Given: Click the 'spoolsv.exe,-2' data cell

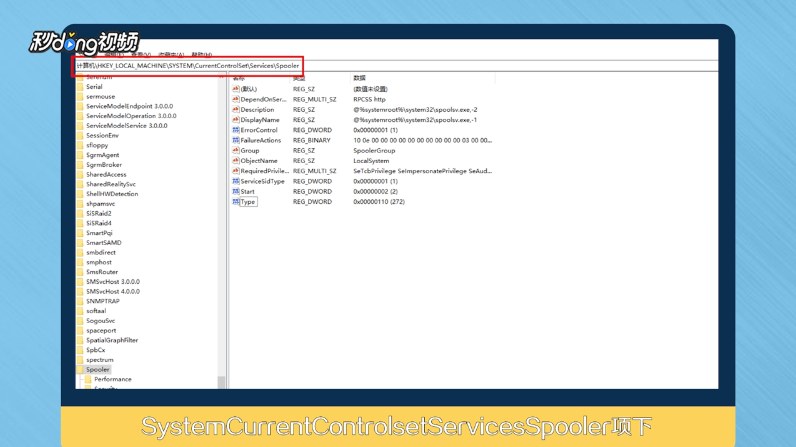Looking at the screenshot, I should (x=415, y=109).
